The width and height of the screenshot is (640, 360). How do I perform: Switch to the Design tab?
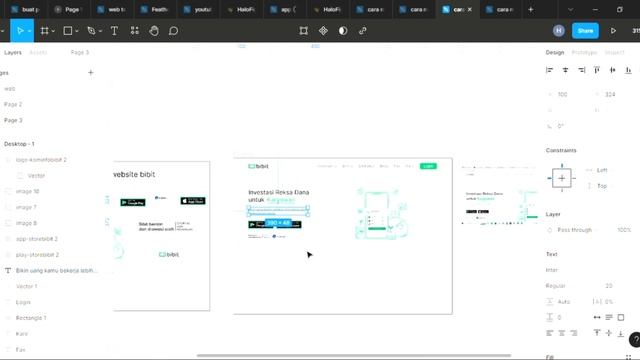(x=555, y=53)
